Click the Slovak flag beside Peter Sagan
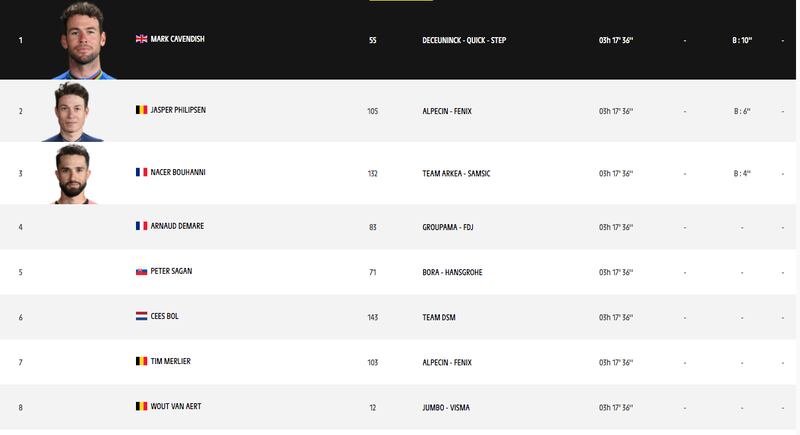This screenshot has width=800, height=435. 141,271
